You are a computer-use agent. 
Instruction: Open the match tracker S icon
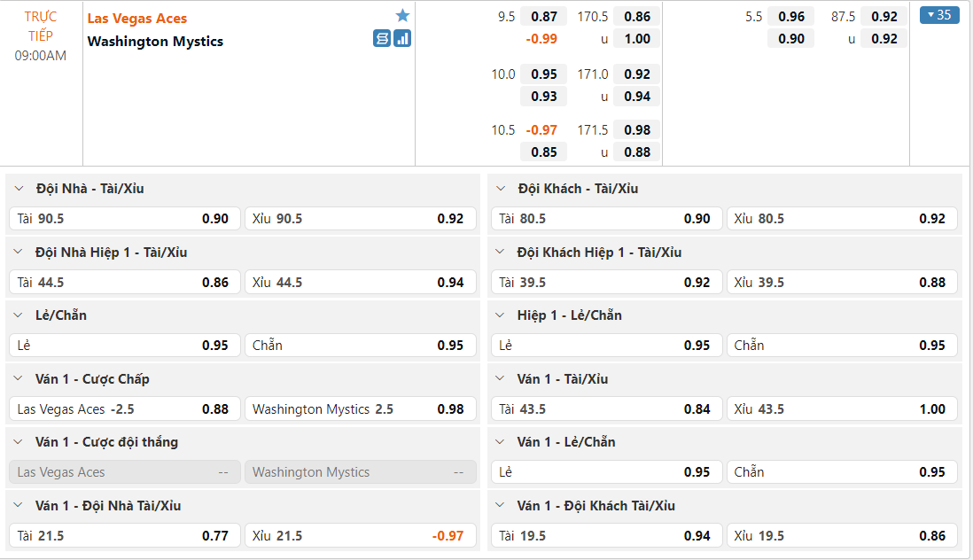point(382,38)
